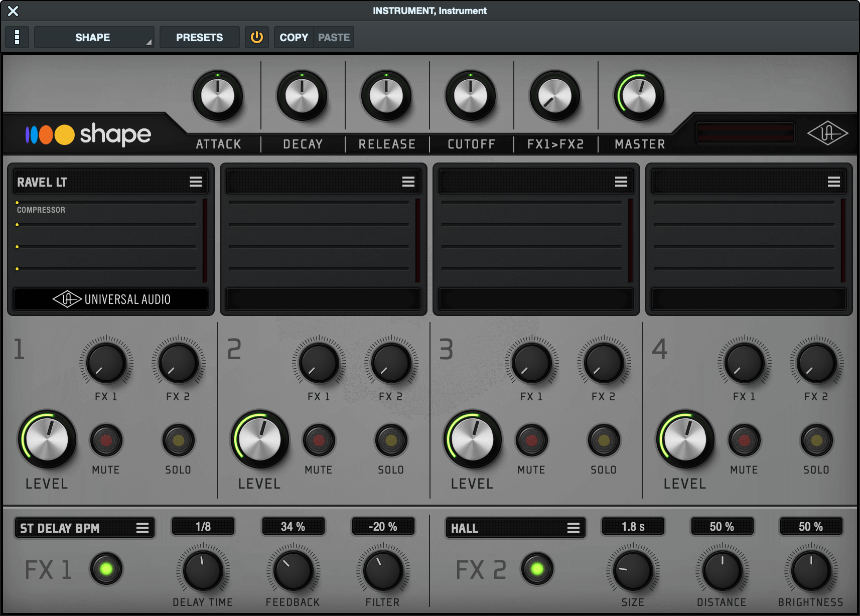Toggle the plugin power bypass icon

(x=257, y=37)
